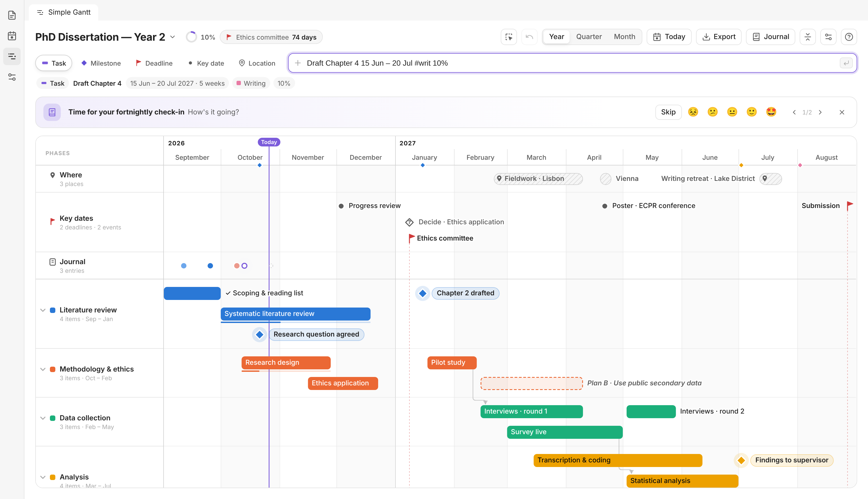Click the Systematic literature review progress bar

coord(295,322)
